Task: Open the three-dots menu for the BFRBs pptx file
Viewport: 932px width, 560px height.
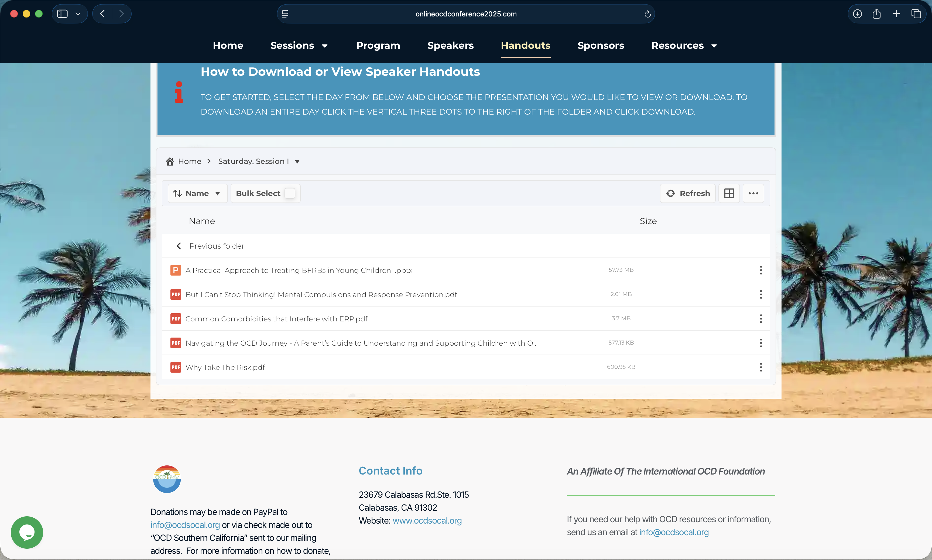Action: [761, 270]
